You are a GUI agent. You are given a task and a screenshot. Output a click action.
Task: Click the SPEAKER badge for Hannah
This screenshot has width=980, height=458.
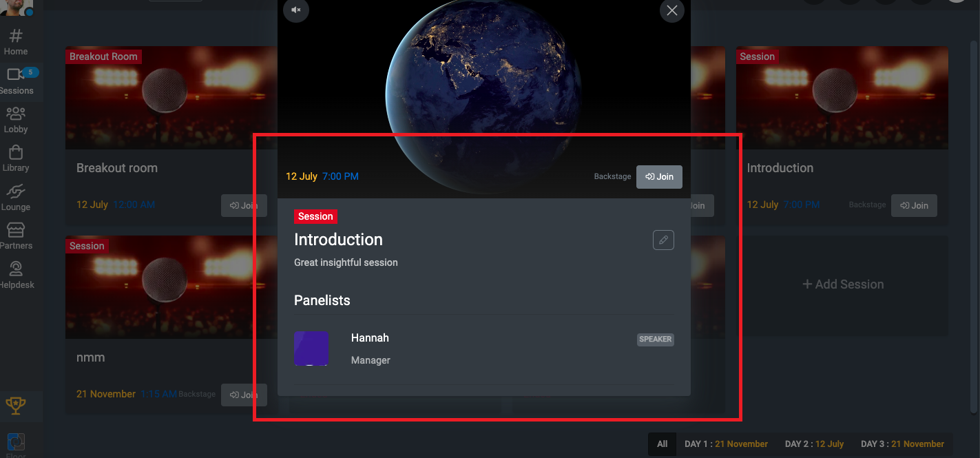coord(655,340)
